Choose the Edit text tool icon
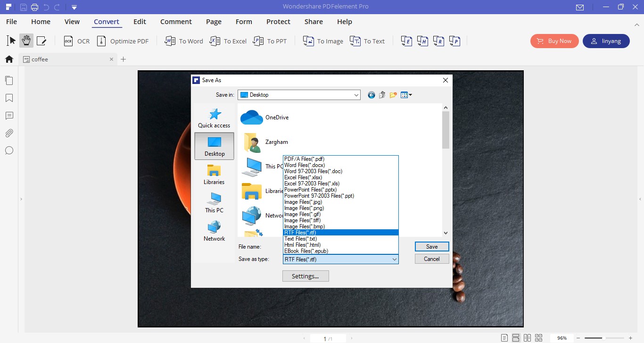The height and width of the screenshot is (343, 644). pyautogui.click(x=41, y=41)
